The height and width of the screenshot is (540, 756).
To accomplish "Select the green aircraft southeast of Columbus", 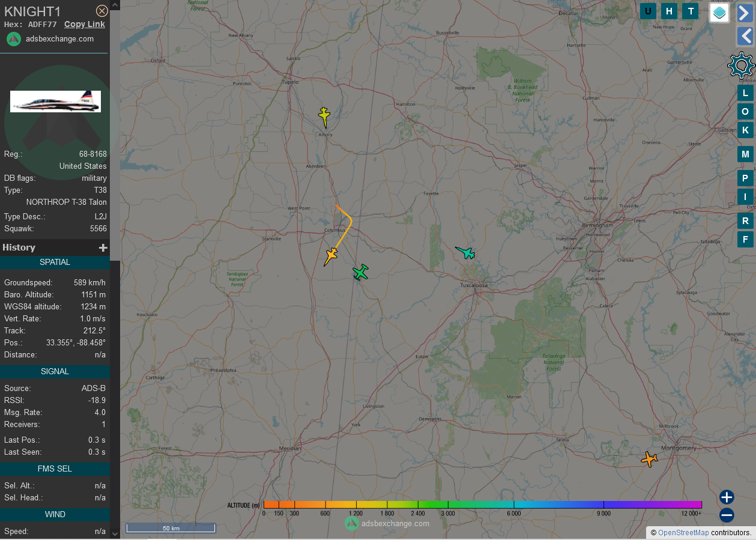I will (360, 272).
